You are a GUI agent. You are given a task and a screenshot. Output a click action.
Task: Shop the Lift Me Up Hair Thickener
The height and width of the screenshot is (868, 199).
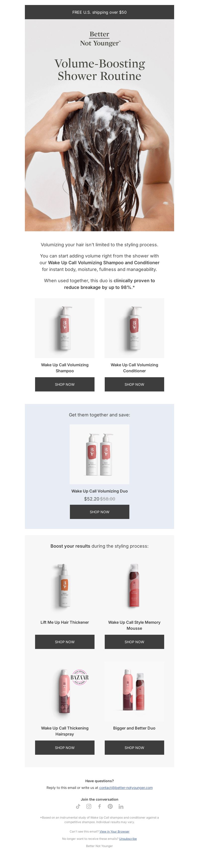[64, 642]
